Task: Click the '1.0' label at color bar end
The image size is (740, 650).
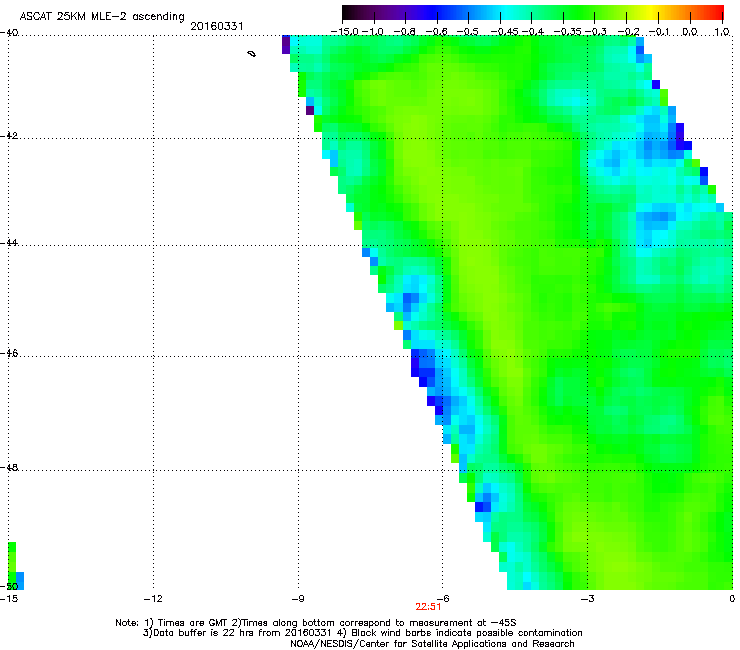Action: 722,32
